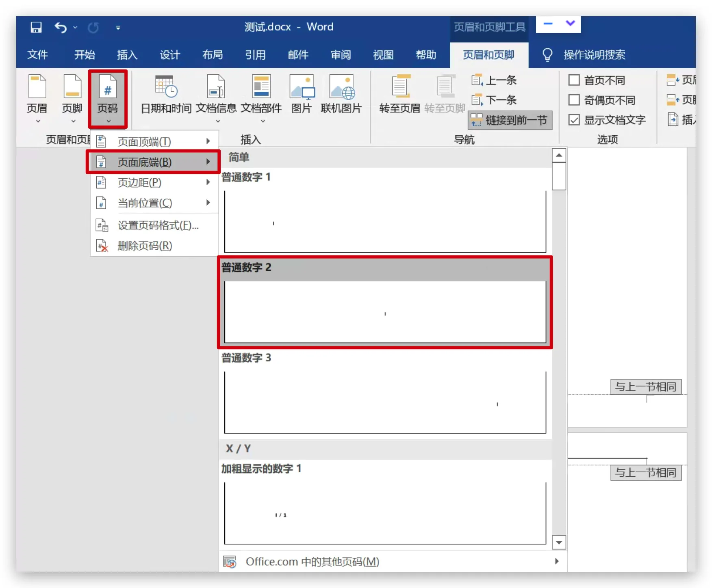This screenshot has height=588, width=712.
Task: Toggle Link to Previous (链接到前一节)
Action: click(510, 120)
